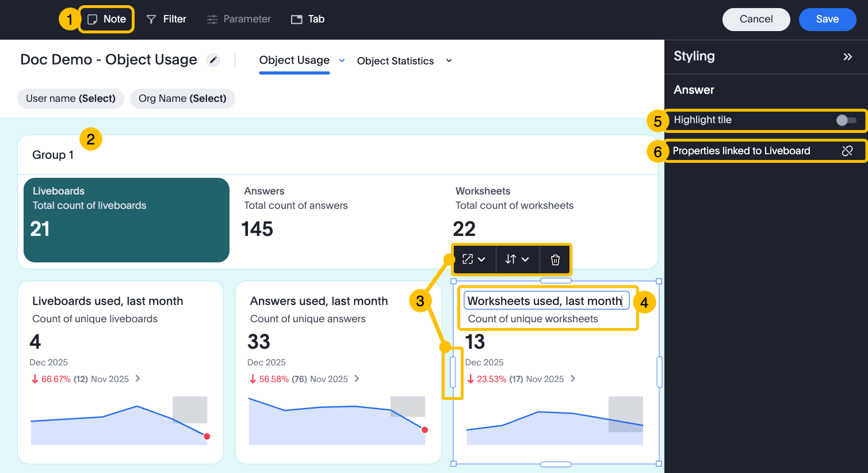Image resolution: width=868 pixels, height=473 pixels.
Task: Switch to the Object Statistics tab
Action: pos(395,61)
